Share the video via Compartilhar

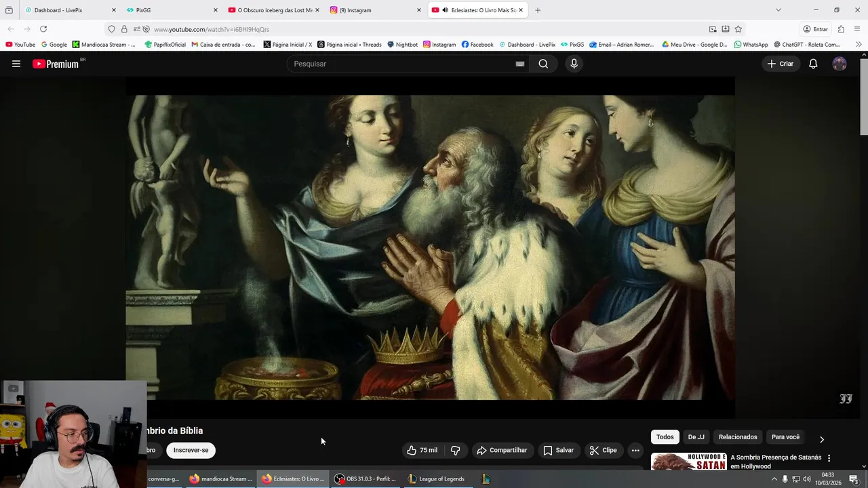[x=502, y=450]
